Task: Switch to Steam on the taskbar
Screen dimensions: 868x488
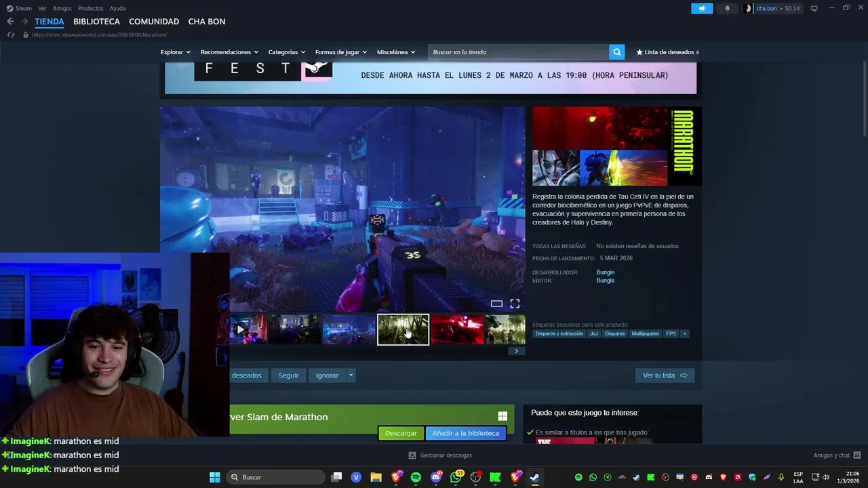Action: 535,477
